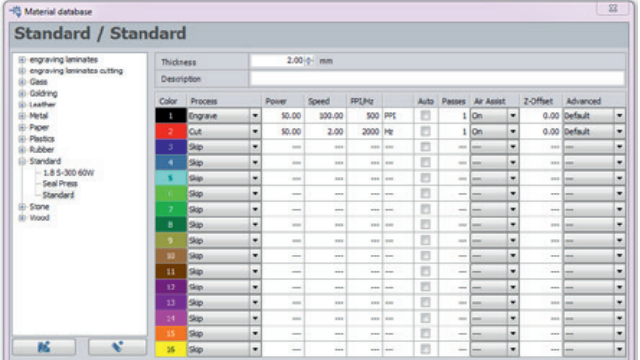The height and width of the screenshot is (360, 640).
Task: Select the Plastics category
Action: pyautogui.click(x=42, y=139)
